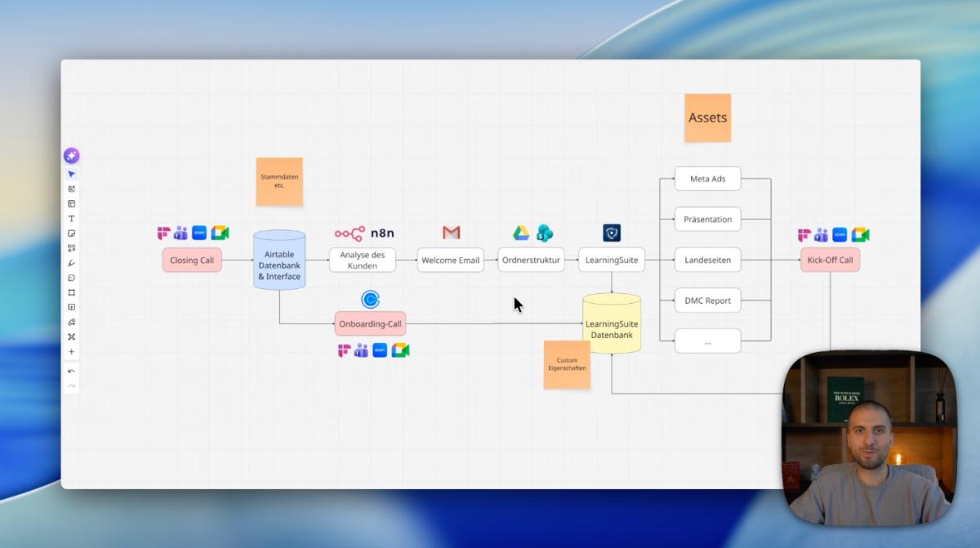Select the LearningSuite process box
This screenshot has width=980, height=548.
pos(612,261)
